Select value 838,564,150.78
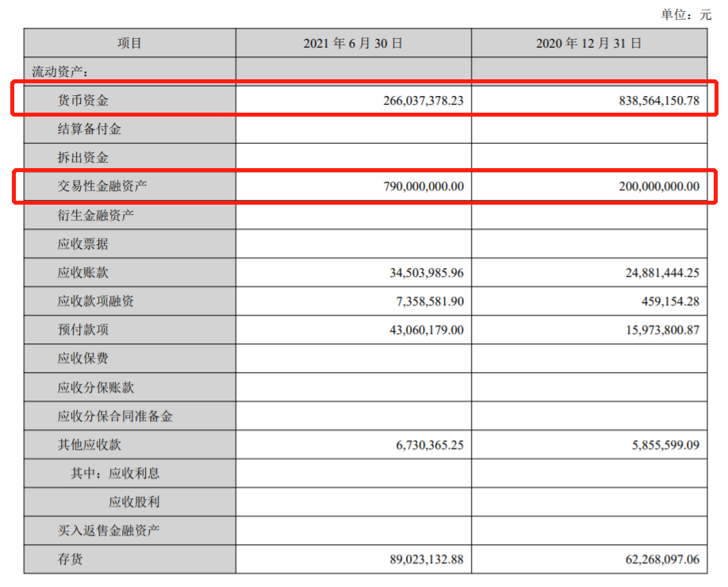 coord(659,101)
